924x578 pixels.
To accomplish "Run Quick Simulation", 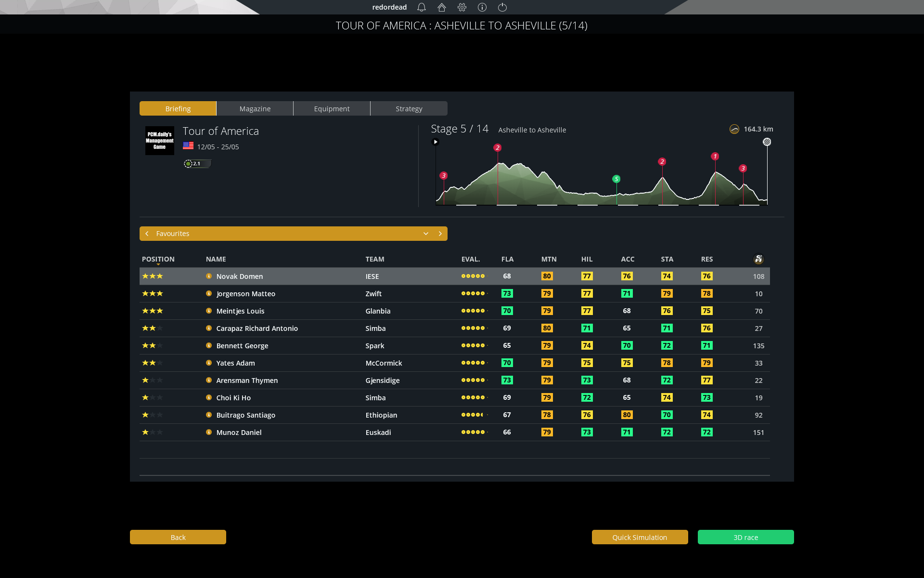I will pyautogui.click(x=640, y=537).
